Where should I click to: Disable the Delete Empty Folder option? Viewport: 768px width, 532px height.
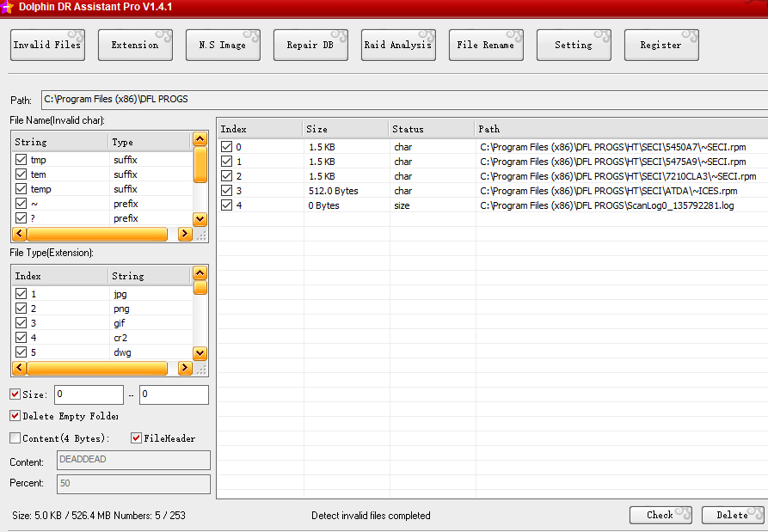(x=14, y=416)
